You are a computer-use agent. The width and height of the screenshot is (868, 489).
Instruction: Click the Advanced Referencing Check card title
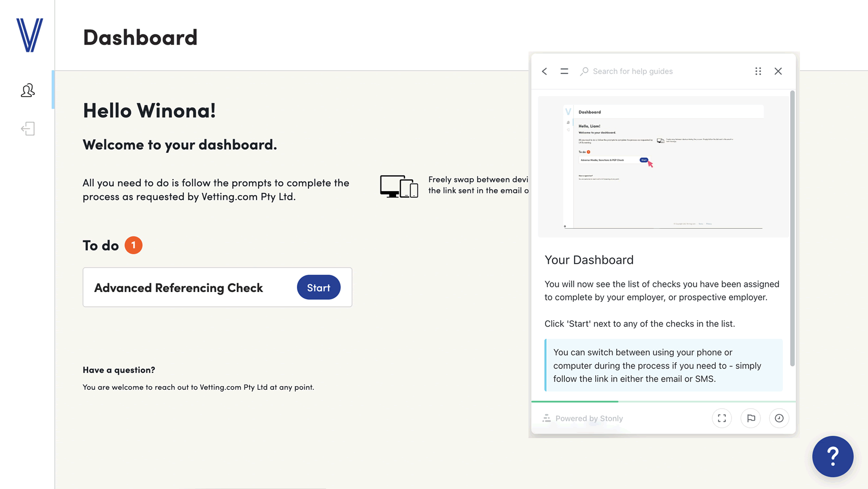click(179, 288)
